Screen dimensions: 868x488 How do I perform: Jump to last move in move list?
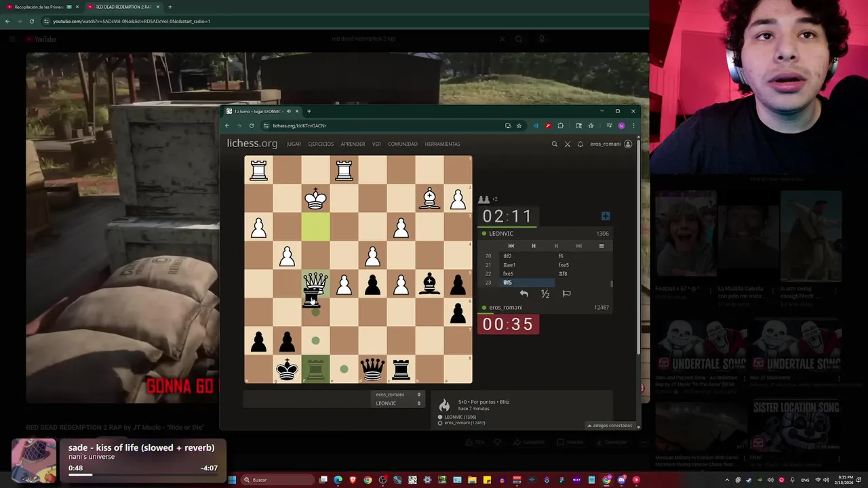tap(578, 246)
